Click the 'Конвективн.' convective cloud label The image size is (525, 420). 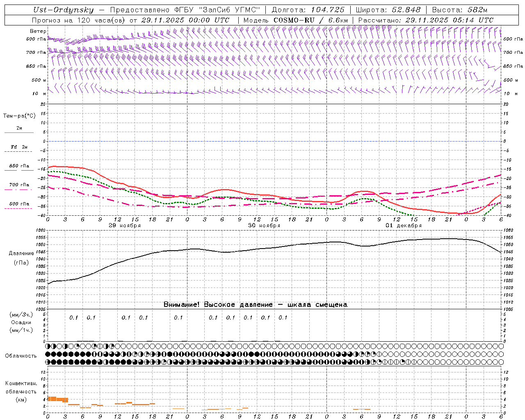21,383
